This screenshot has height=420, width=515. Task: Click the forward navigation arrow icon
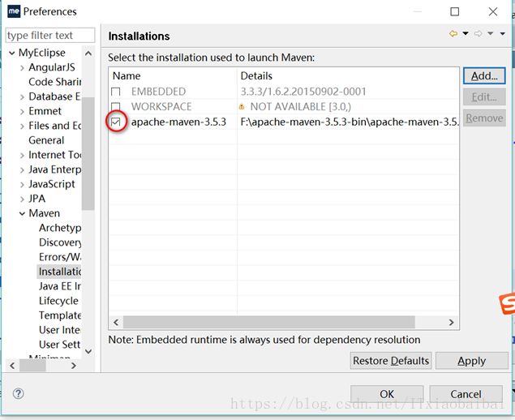pyautogui.click(x=479, y=33)
